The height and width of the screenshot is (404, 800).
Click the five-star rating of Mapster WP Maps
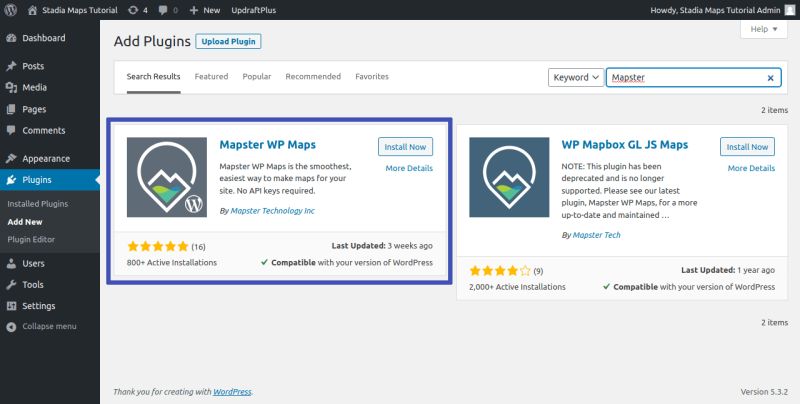pos(158,247)
